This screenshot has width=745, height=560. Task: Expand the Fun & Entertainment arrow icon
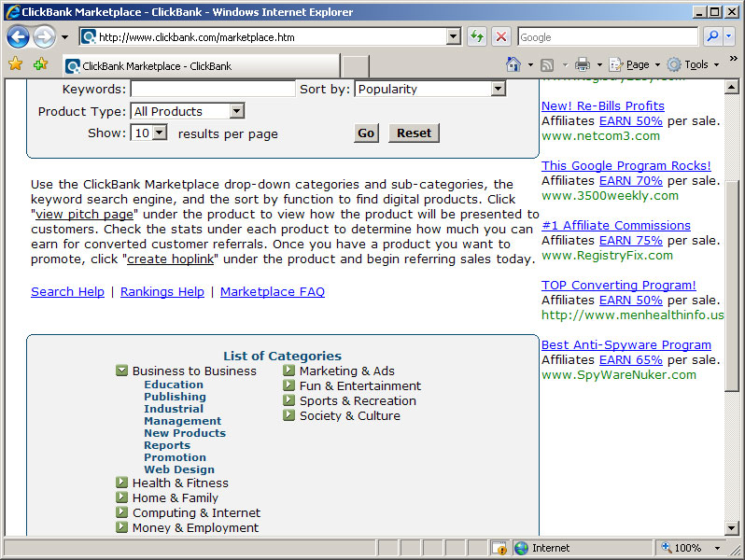click(288, 385)
